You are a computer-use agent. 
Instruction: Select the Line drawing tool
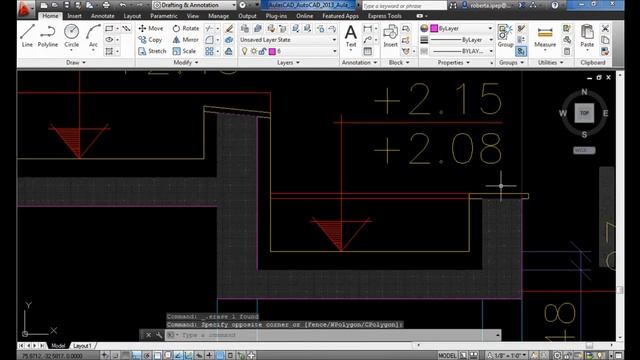pyautogui.click(x=27, y=36)
